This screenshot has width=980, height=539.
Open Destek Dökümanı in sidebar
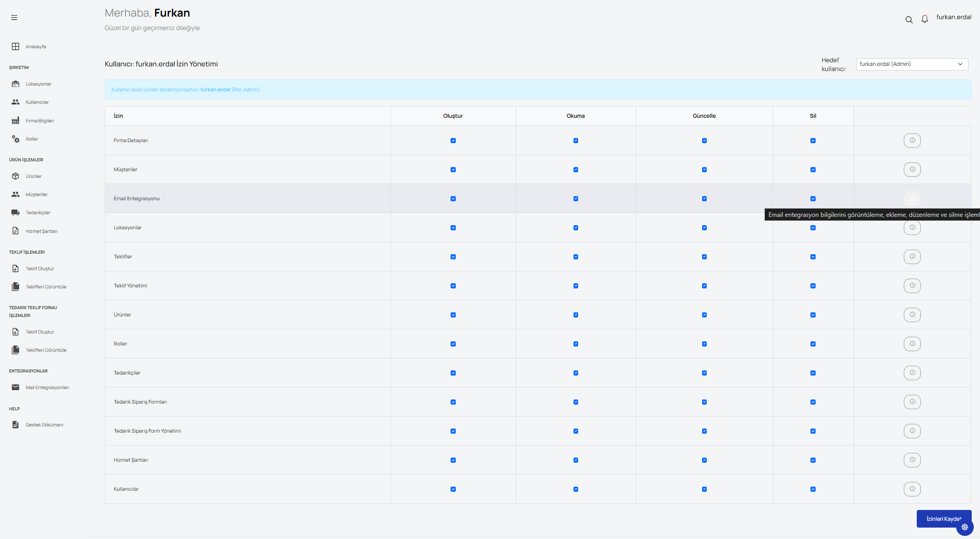coord(44,425)
